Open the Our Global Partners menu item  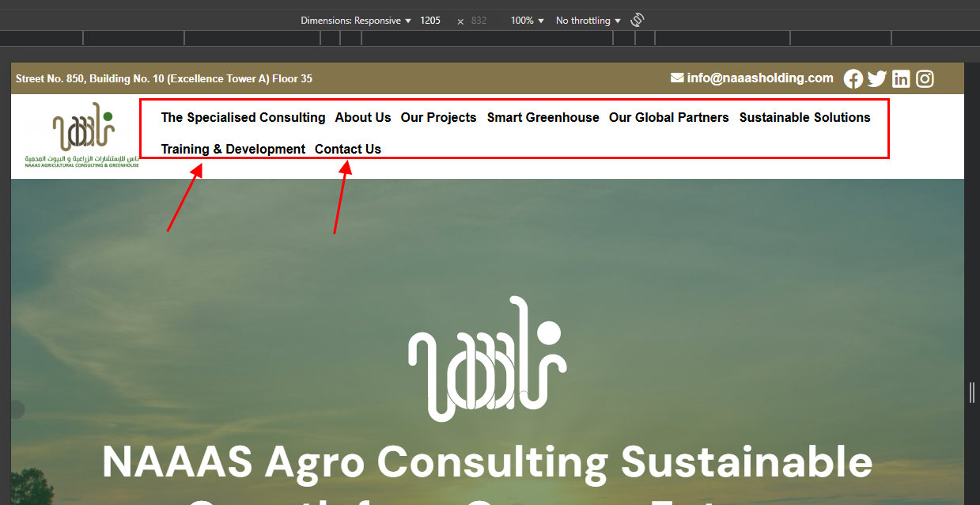pyautogui.click(x=669, y=117)
